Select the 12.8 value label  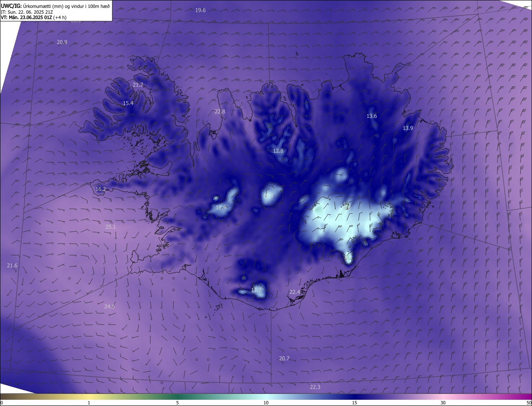(x=278, y=151)
